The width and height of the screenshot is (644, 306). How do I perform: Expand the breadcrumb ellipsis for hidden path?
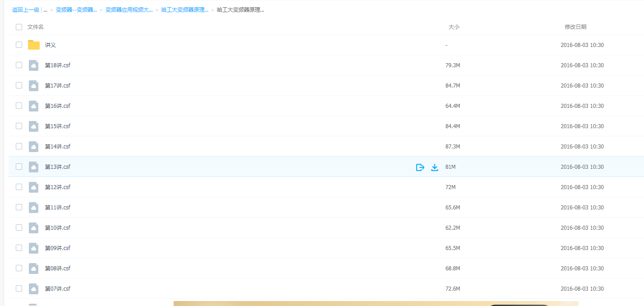(46, 10)
